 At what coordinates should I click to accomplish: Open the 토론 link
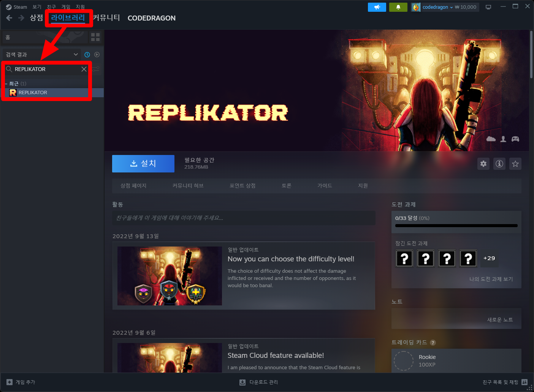pos(287,186)
